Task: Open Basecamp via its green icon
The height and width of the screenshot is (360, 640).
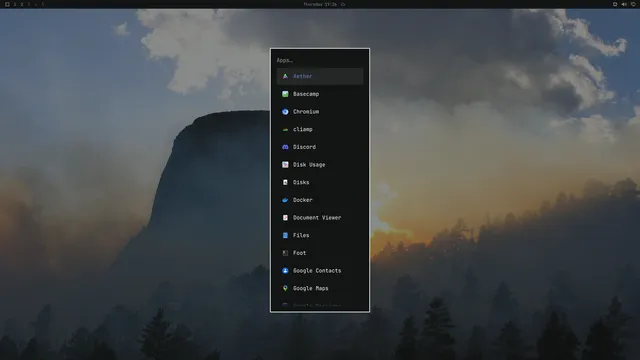Action: pos(285,94)
